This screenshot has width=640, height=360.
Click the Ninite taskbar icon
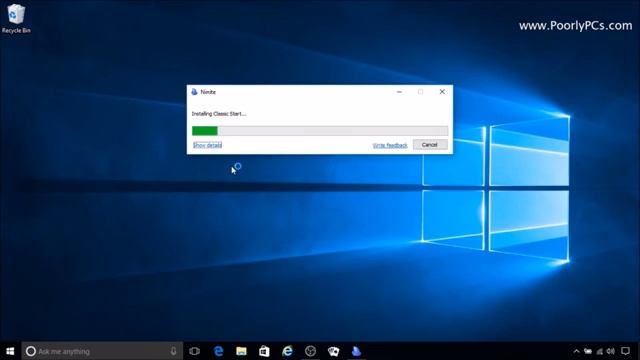coord(356,351)
